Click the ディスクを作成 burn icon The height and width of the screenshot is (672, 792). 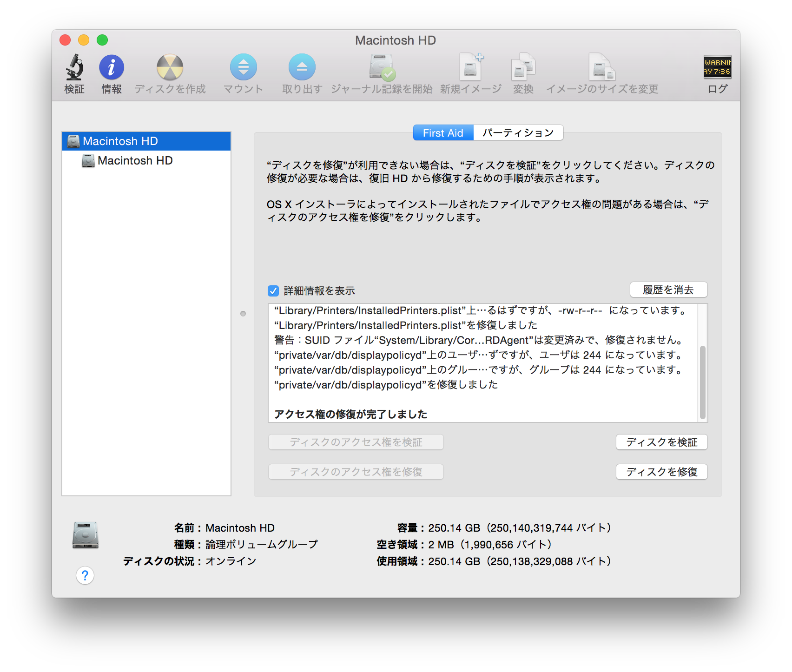coord(170,67)
